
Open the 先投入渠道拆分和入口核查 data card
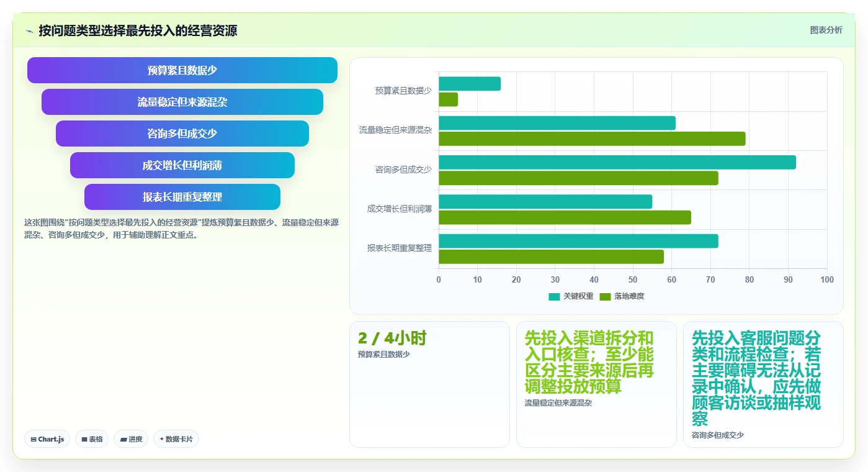pos(596,384)
